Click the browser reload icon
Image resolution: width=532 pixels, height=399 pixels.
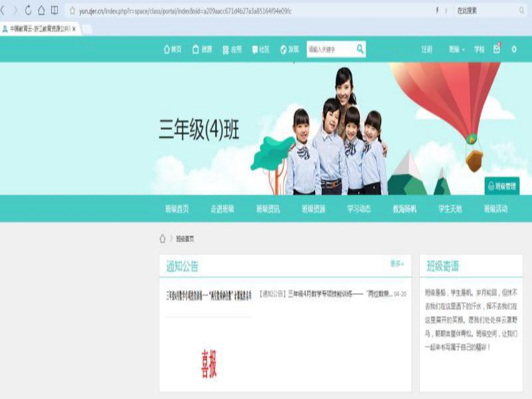(x=28, y=11)
